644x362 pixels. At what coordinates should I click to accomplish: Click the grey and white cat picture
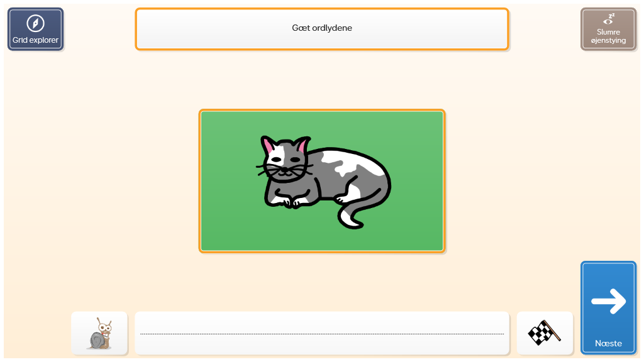click(323, 182)
